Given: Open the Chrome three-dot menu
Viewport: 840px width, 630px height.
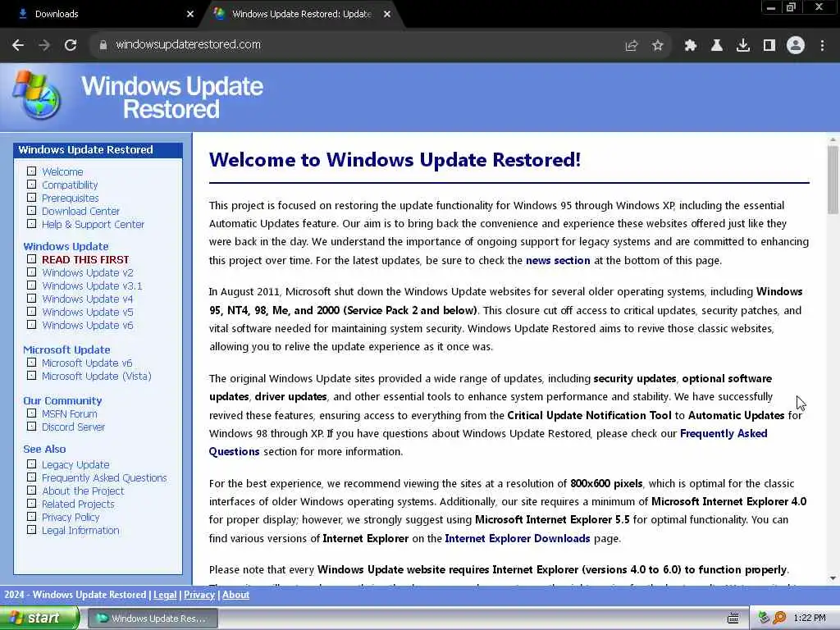Looking at the screenshot, I should click(x=822, y=46).
